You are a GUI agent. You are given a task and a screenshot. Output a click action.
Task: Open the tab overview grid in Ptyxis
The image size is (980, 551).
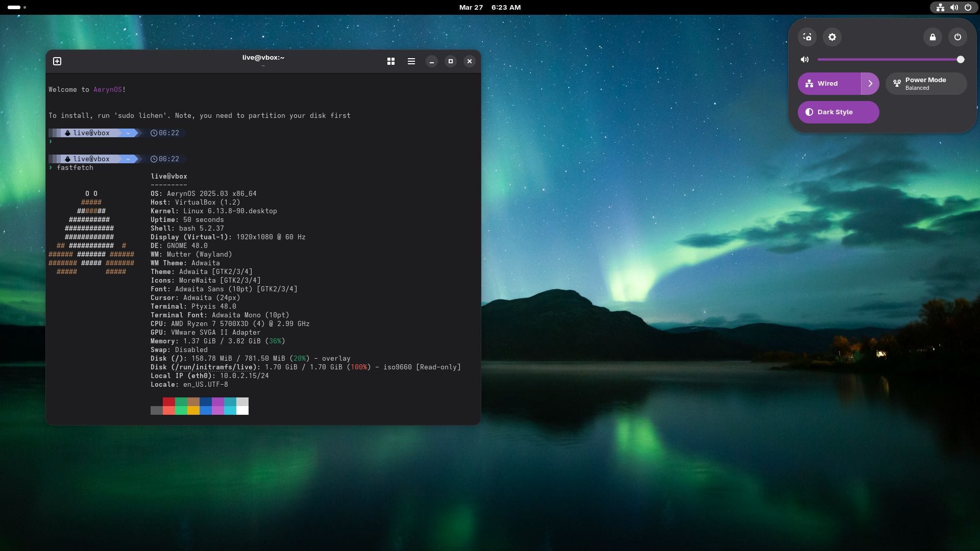(390, 61)
